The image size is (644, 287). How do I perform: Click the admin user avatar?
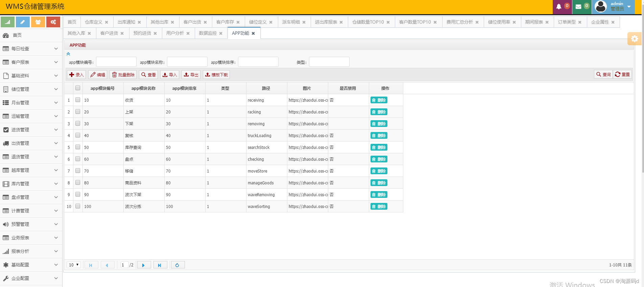(601, 6)
